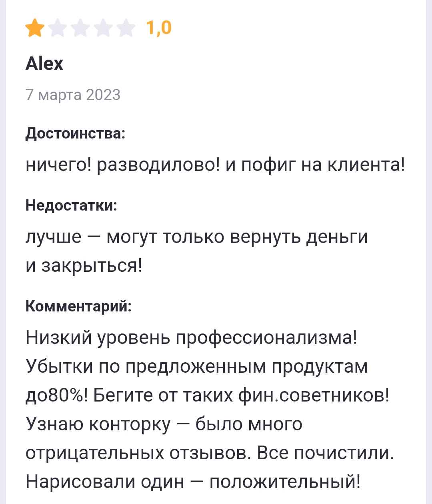Image resolution: width=432 pixels, height=504 pixels.
Task: Click the line Низкий уровень профессионализма!
Action: click(x=191, y=337)
